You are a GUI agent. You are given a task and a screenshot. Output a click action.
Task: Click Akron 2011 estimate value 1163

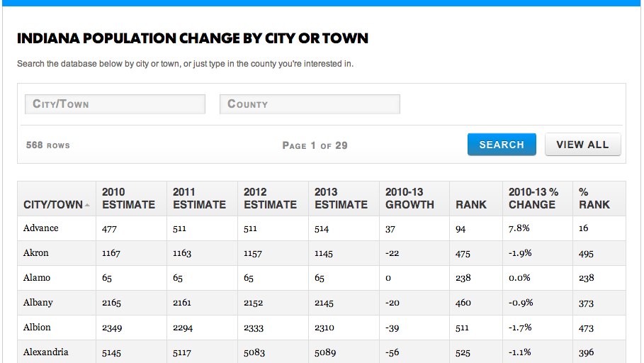tap(182, 253)
